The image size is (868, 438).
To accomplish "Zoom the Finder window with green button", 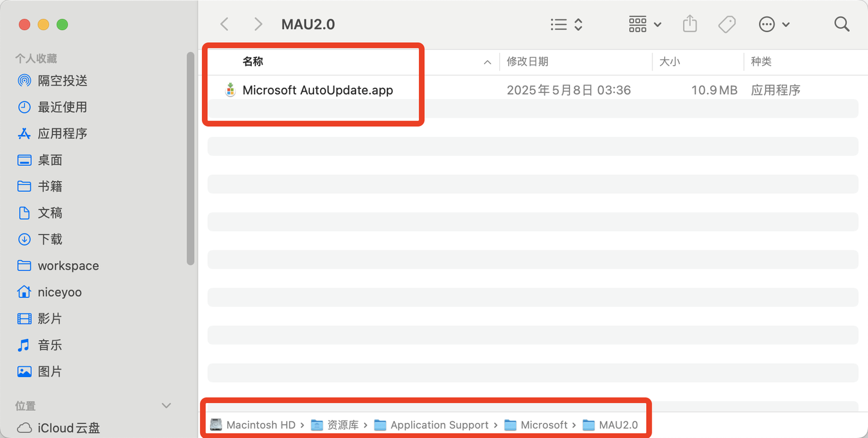I will (x=62, y=25).
